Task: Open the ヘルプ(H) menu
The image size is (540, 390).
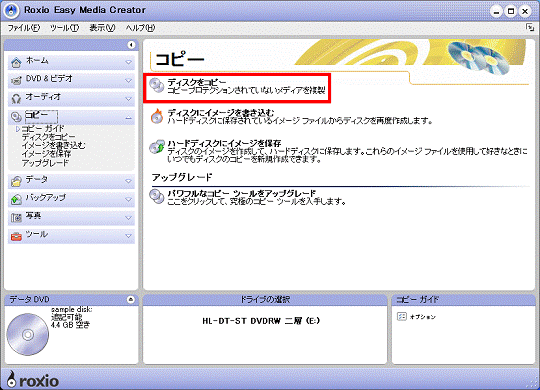Action: pyautogui.click(x=140, y=28)
